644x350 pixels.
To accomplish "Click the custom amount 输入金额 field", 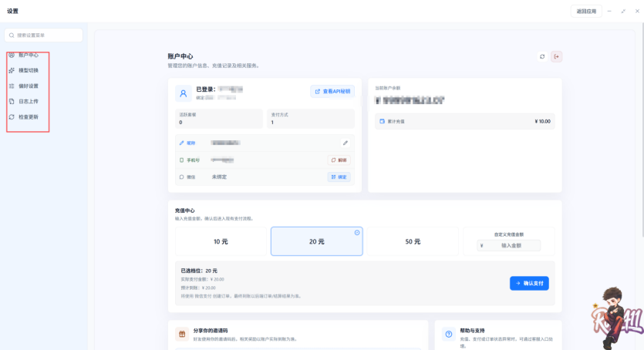I will pos(509,245).
